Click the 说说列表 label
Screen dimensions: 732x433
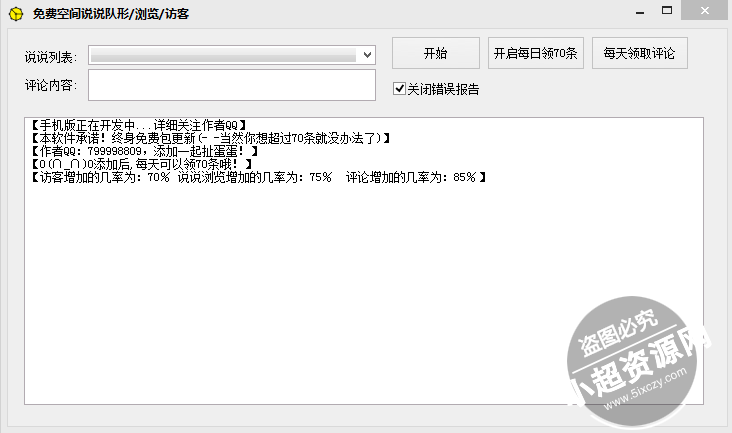tap(51, 57)
